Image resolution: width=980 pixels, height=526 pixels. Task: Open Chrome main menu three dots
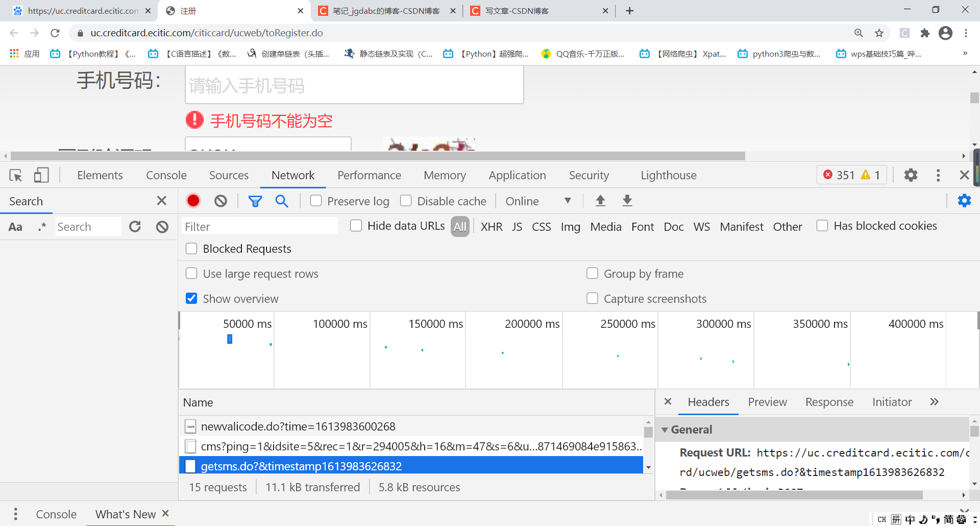(x=966, y=33)
